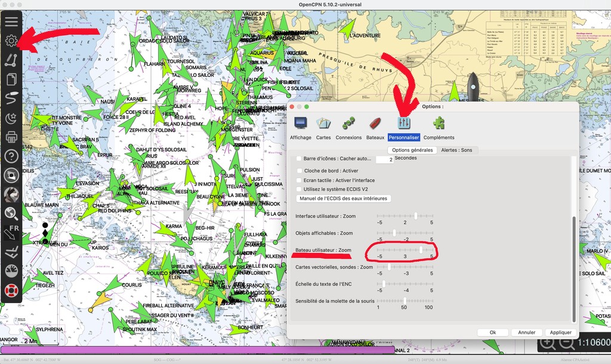
Task: Click the magenta chart bar at bottom
Action: point(198,350)
